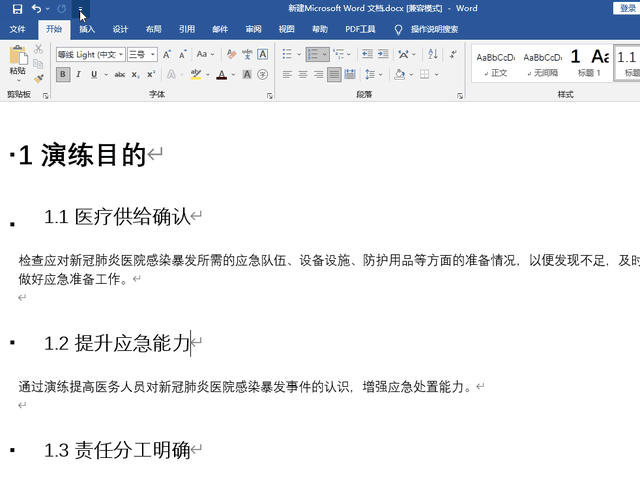This screenshot has height=484, width=640.
Task: Clear all formatting with eraser icon
Action: click(x=231, y=54)
